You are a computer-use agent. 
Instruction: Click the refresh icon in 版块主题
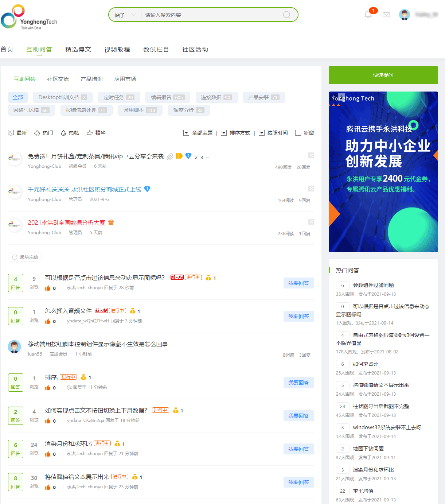pyautogui.click(x=15, y=257)
